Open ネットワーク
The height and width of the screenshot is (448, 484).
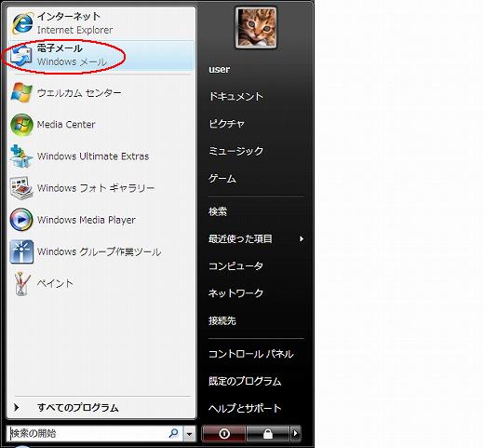point(235,293)
